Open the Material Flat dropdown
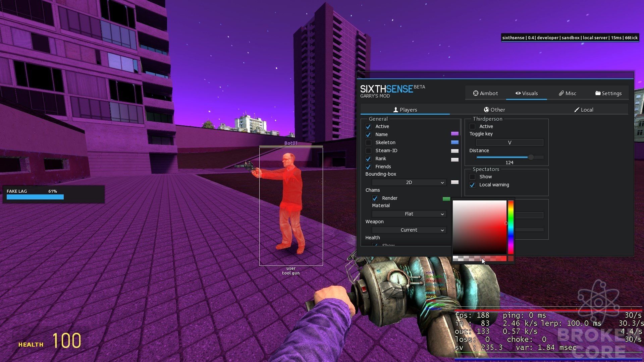Image resolution: width=644 pixels, height=362 pixels. pos(409,214)
